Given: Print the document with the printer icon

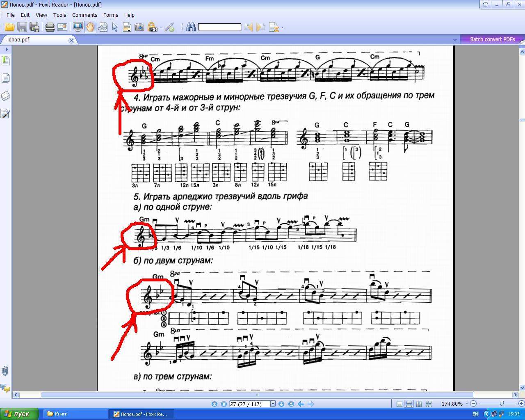Looking at the screenshot, I should point(50,27).
